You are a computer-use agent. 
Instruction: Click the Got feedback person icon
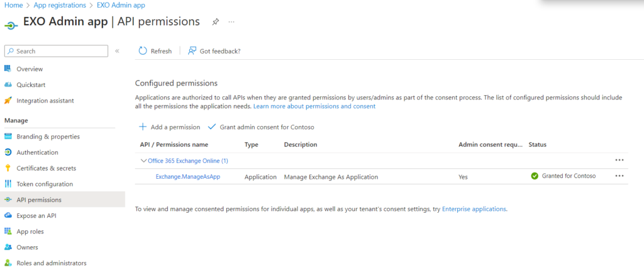(x=192, y=51)
